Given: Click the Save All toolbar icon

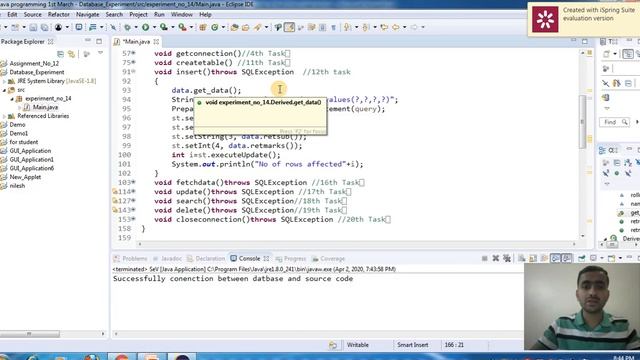Looking at the screenshot, I should point(44,27).
